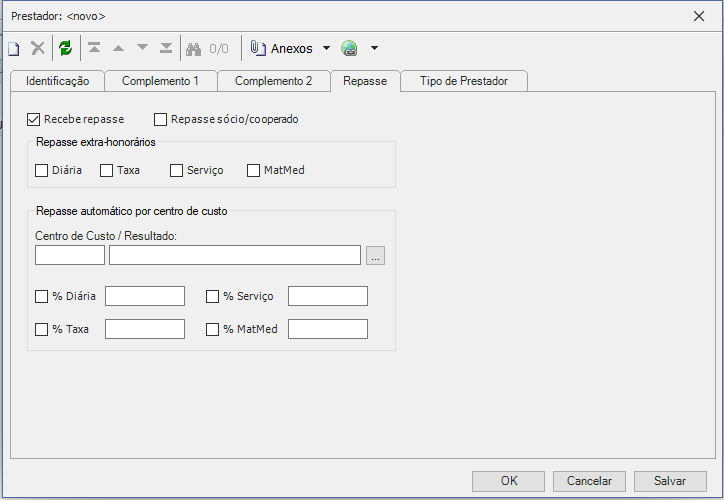Image resolution: width=724 pixels, height=500 pixels.
Task: Open the Centro de Custo lookup button
Action: [x=375, y=256]
